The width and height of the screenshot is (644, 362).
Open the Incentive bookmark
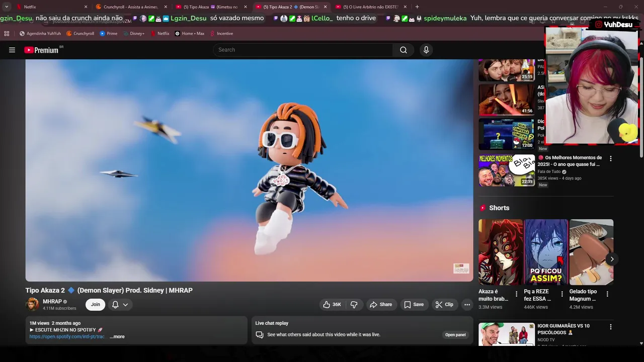(221, 34)
